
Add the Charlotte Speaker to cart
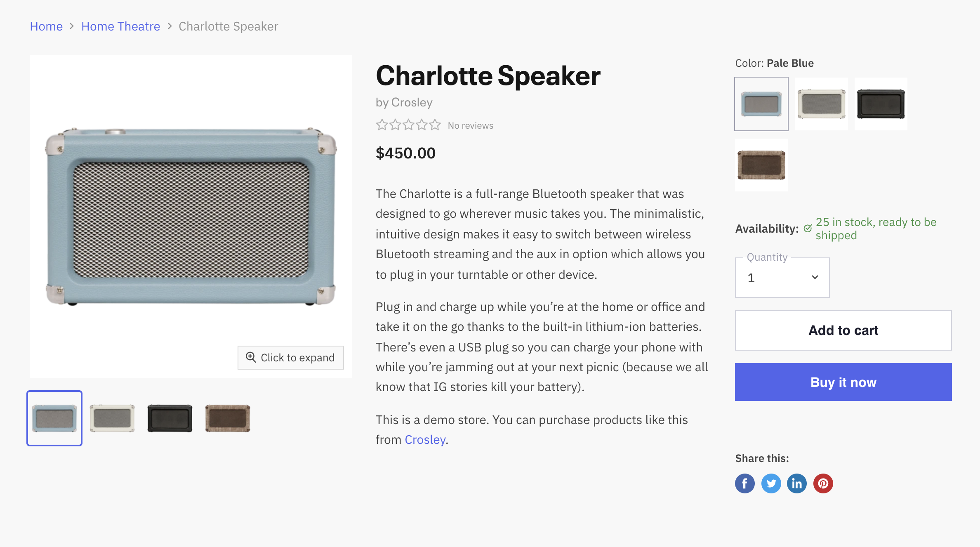pyautogui.click(x=843, y=330)
